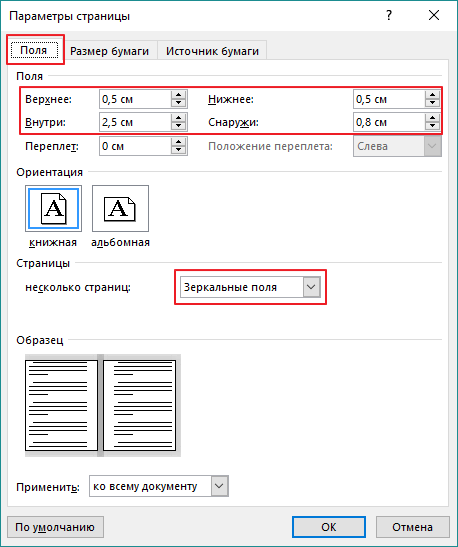458x547 pixels.
Task: Select the portrait (книжная) orientation icon
Action: 53,209
